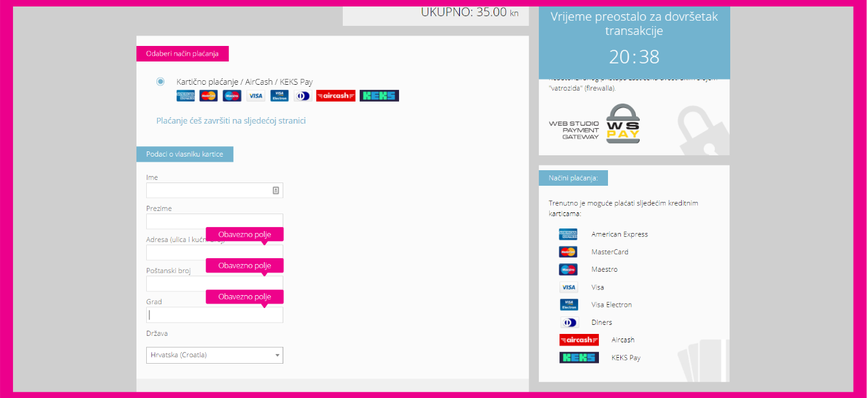The width and height of the screenshot is (868, 398).
Task: Click the Grad input field
Action: tap(214, 315)
